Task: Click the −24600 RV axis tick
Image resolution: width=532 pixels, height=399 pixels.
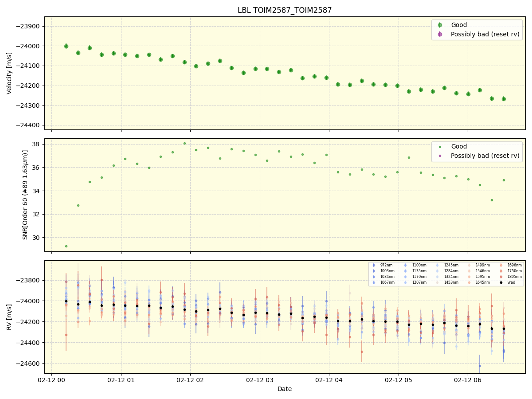Action: point(27,364)
